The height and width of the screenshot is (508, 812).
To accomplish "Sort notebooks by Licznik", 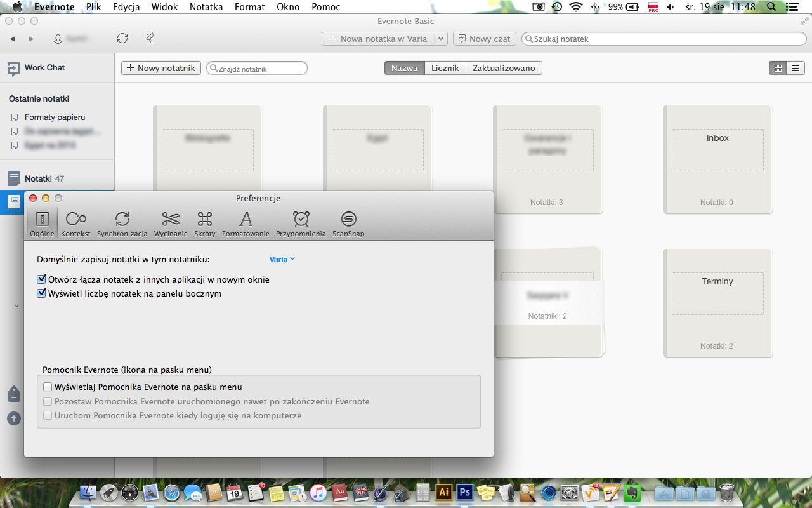I will pyautogui.click(x=445, y=68).
